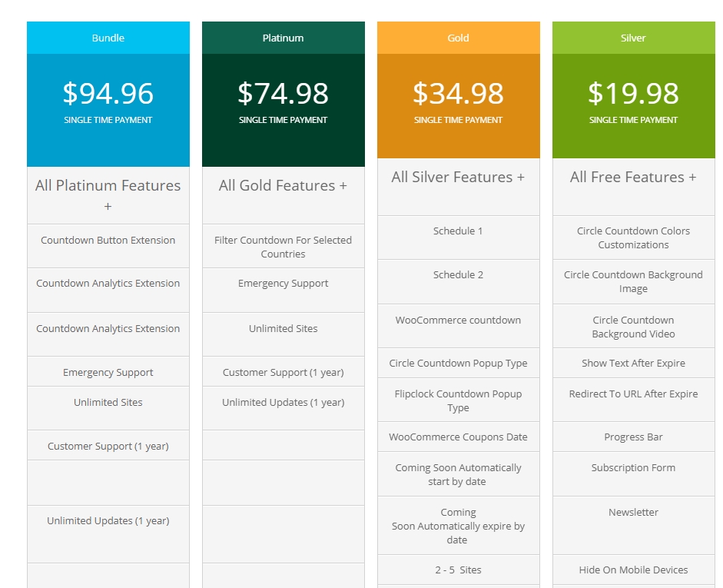Click "Redirect To URL After Expire" feature
This screenshot has height=588, width=723.
coord(634,394)
